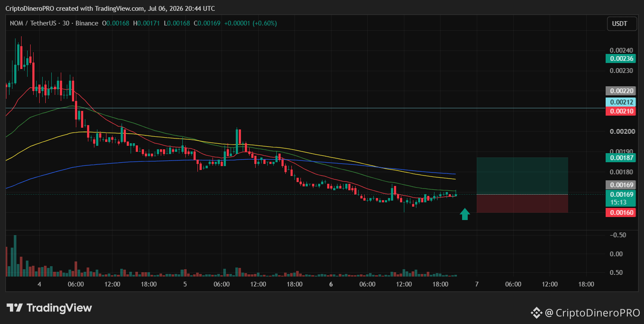This screenshot has height=324, width=644.
Task: Click the 06:00 time label following day 7
Action: 513,284
